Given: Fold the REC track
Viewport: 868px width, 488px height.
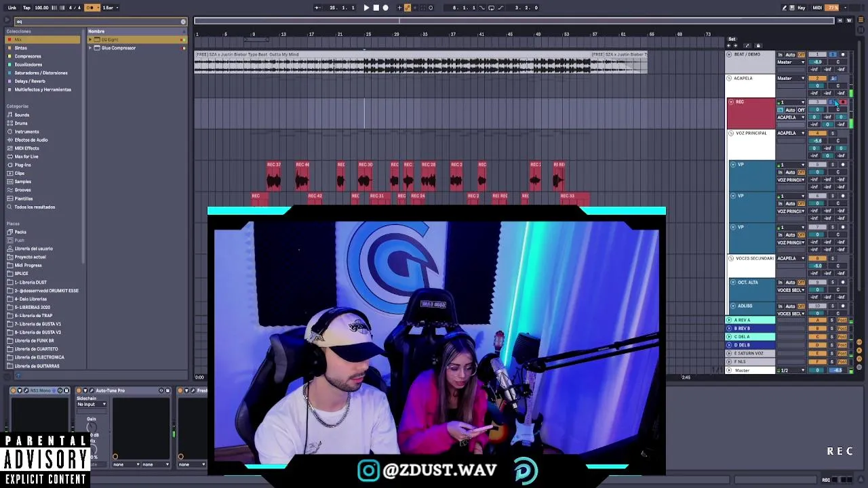Looking at the screenshot, I should tap(731, 102).
